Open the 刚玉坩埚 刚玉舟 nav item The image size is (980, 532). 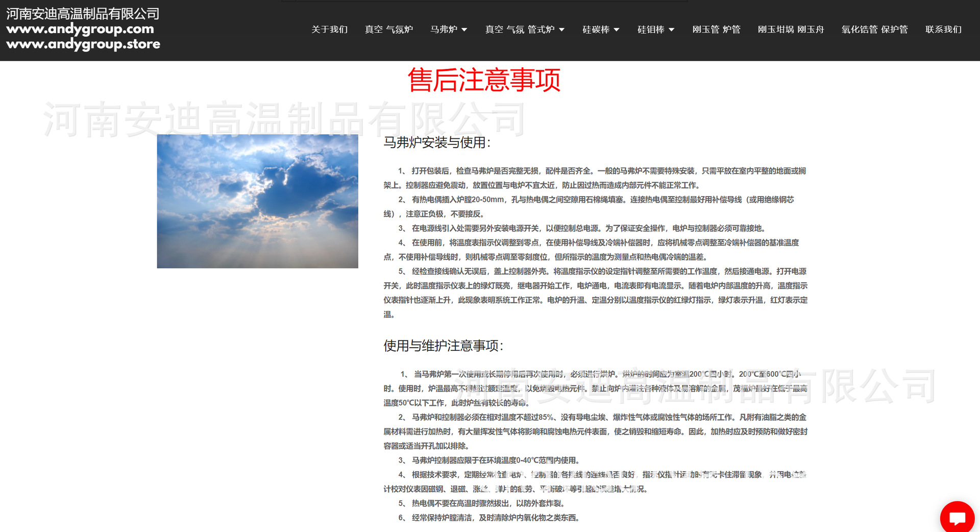(791, 30)
